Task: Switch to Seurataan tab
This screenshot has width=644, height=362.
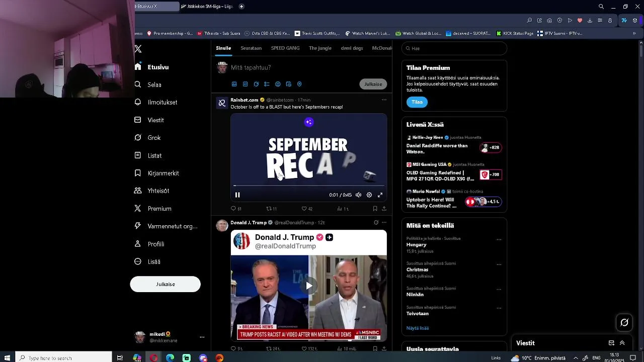Action: pos(251,48)
